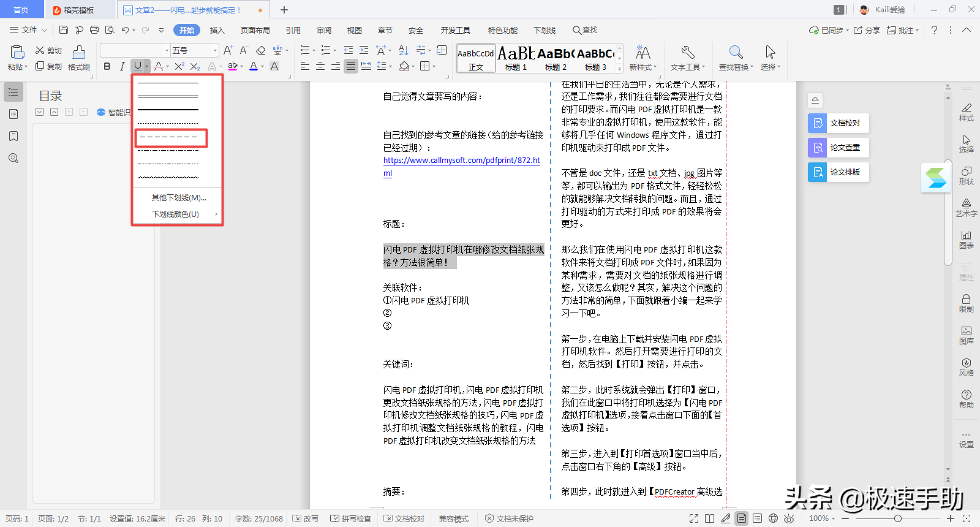This screenshot has width=980, height=527.
Task: Click 文档校对 button in side panel
Action: click(x=838, y=123)
